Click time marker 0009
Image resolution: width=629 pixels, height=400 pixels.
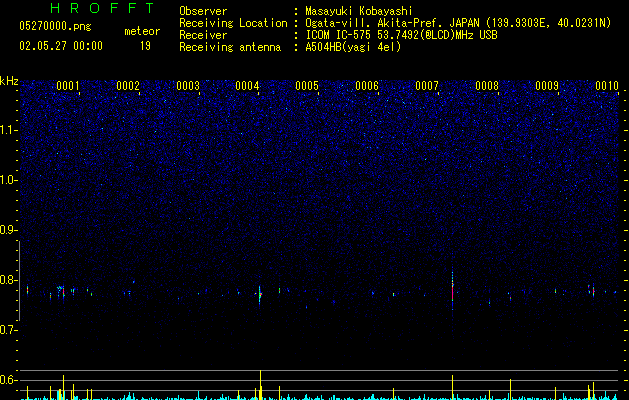coord(547,86)
